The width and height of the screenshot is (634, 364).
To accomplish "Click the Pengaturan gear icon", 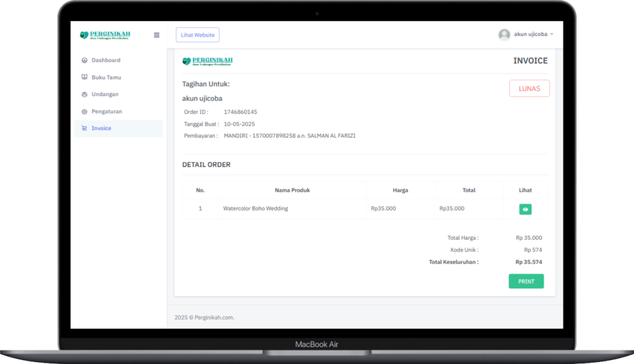I will point(84,111).
